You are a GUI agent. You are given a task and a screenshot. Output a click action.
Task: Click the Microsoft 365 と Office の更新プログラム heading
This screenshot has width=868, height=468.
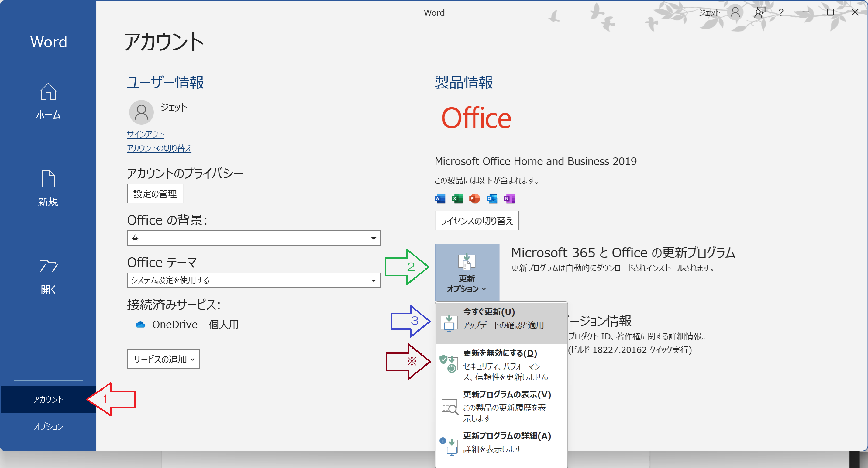pyautogui.click(x=623, y=253)
